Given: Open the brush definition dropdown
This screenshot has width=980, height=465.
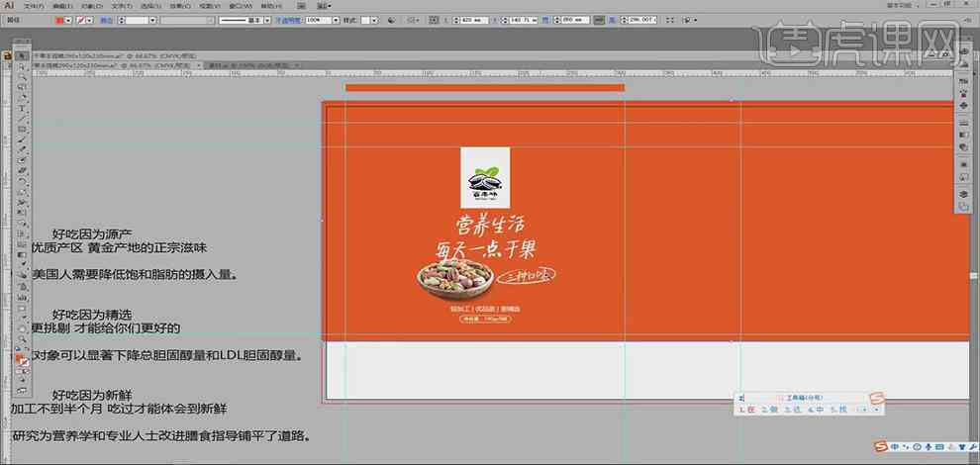Looking at the screenshot, I should click(267, 20).
